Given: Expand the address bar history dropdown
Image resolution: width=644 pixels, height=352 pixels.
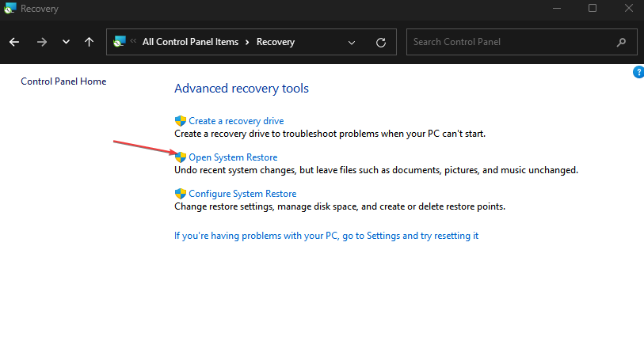Looking at the screenshot, I should point(352,42).
